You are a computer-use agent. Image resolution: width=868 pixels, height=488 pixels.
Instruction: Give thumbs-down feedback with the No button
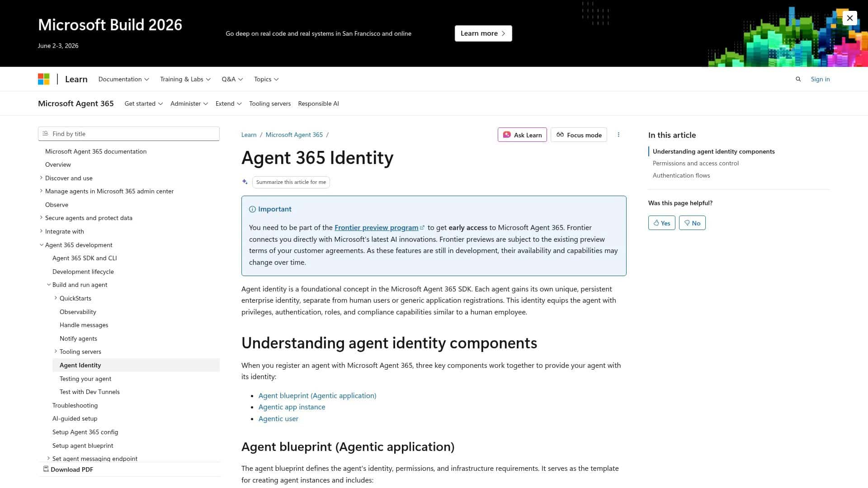coord(692,222)
